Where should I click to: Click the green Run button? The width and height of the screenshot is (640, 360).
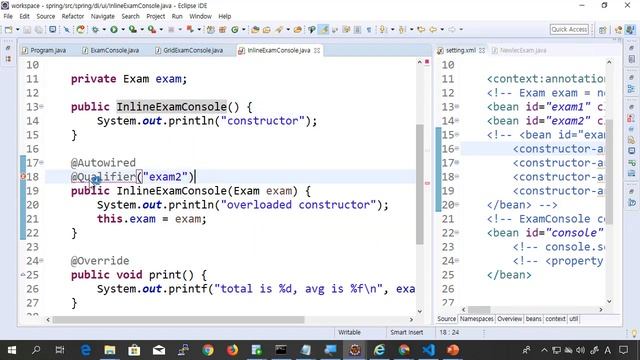pos(114,29)
